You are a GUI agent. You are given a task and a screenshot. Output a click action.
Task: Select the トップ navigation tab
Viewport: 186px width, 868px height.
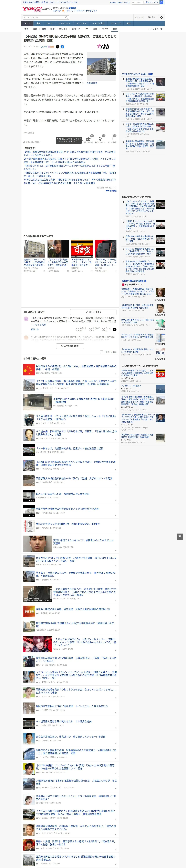[27, 24]
